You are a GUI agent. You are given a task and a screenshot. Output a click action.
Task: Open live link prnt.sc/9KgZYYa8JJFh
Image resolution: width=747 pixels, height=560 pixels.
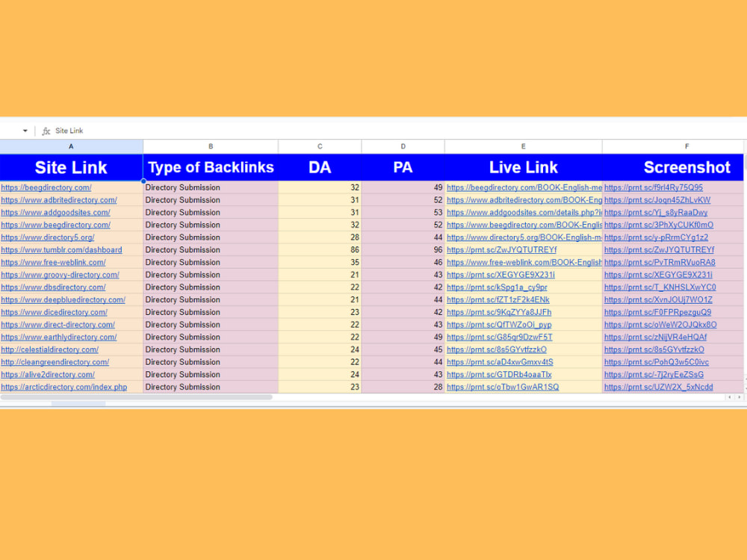(499, 312)
